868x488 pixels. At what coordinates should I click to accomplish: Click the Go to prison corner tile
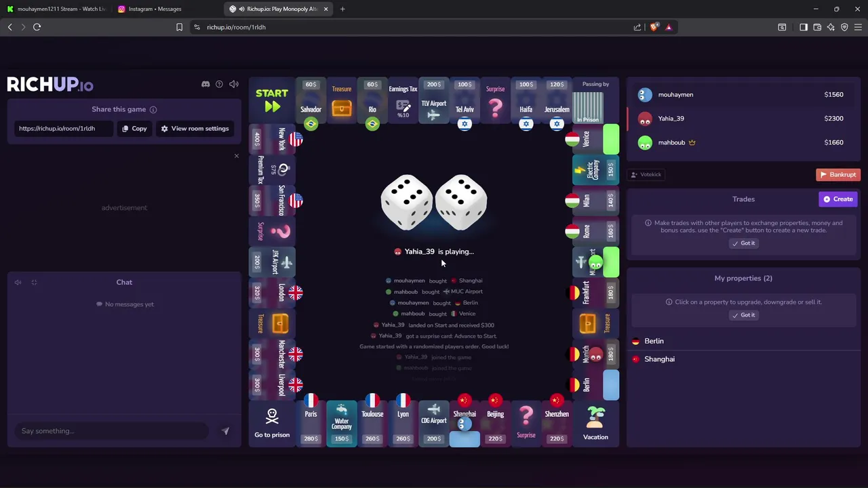(272, 424)
